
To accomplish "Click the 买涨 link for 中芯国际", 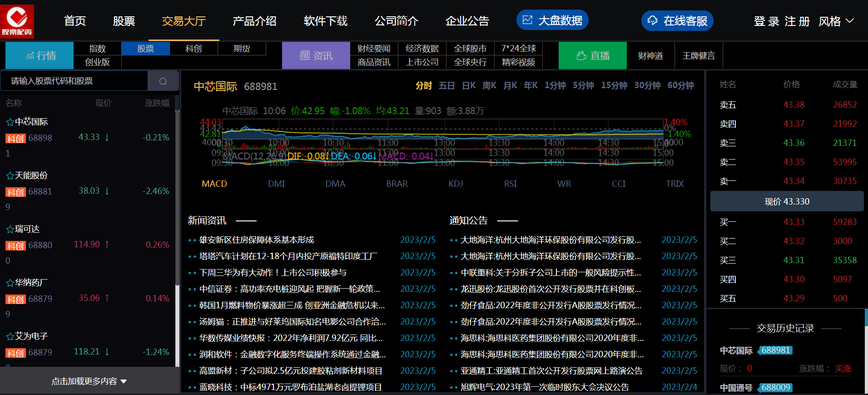I will pos(843,369).
